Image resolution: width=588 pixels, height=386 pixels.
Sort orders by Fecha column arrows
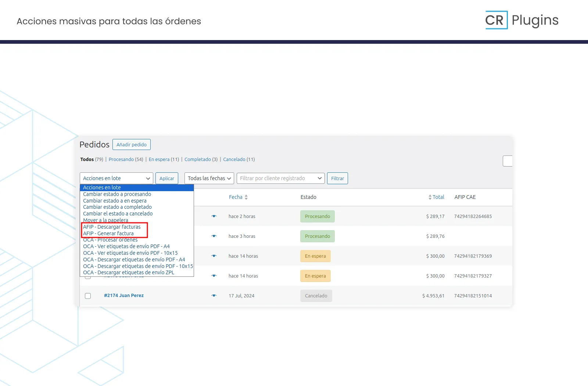(246, 197)
